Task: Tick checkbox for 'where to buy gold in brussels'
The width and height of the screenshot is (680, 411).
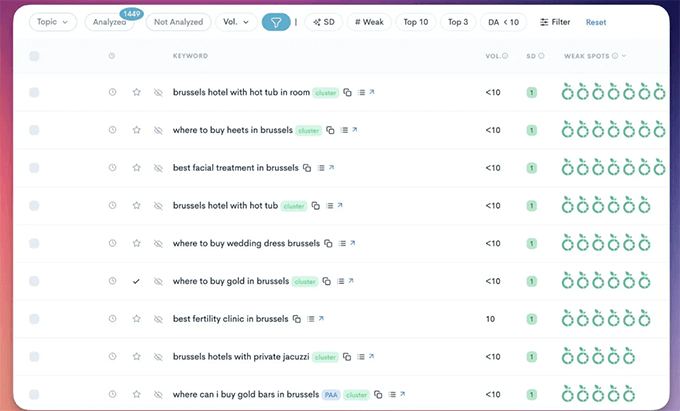Action: point(34,281)
